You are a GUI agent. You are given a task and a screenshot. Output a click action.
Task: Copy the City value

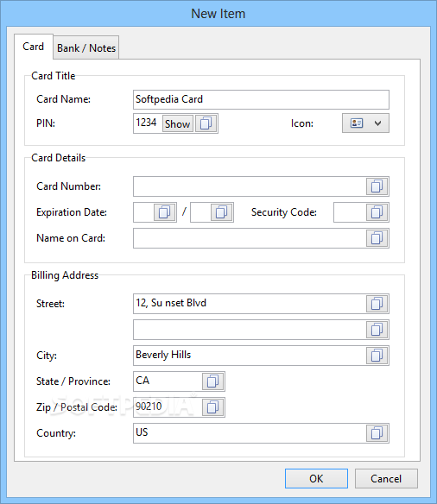377,356
